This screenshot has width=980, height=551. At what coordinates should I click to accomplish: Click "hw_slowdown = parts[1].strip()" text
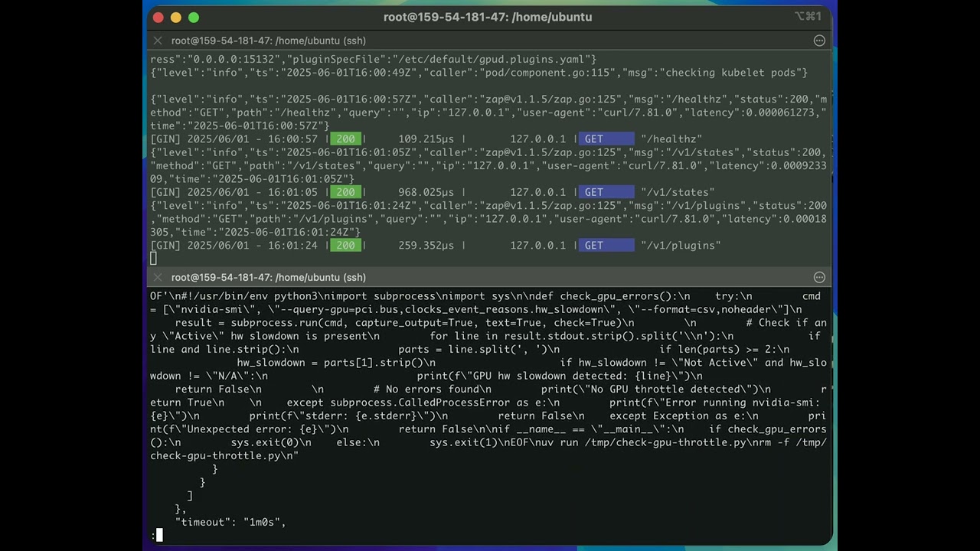pos(330,363)
